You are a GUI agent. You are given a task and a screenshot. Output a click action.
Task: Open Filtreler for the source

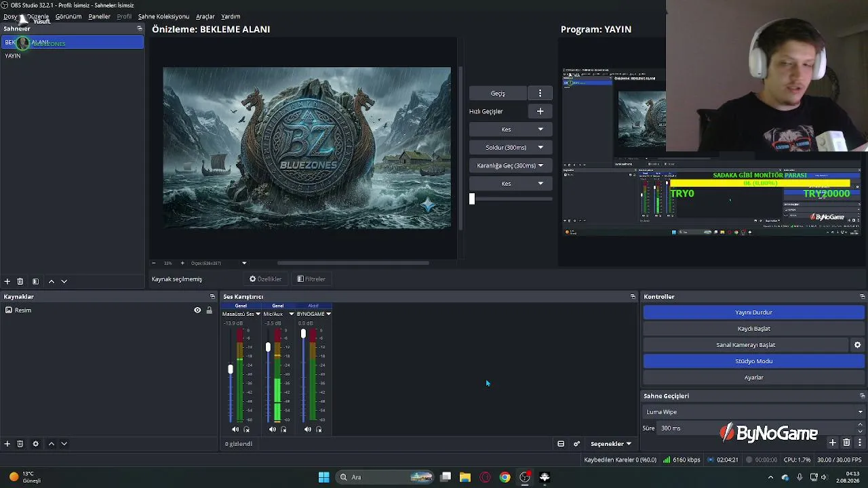pyautogui.click(x=311, y=279)
